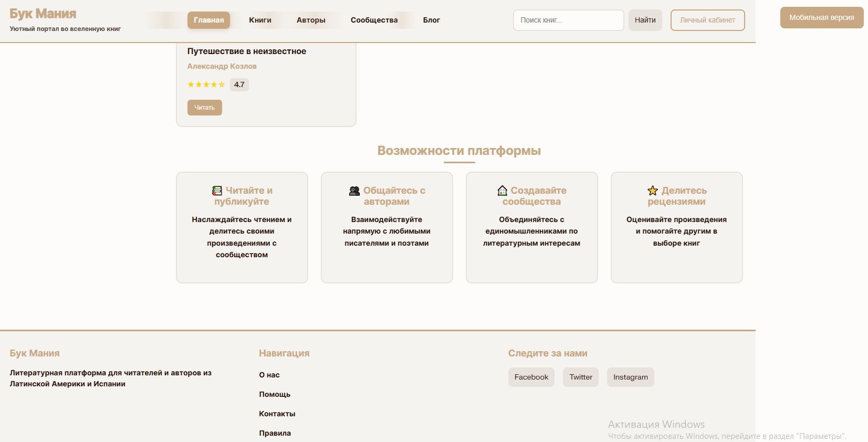Open Личный кабинет
Screen dimensions: 868x442
pos(707,20)
